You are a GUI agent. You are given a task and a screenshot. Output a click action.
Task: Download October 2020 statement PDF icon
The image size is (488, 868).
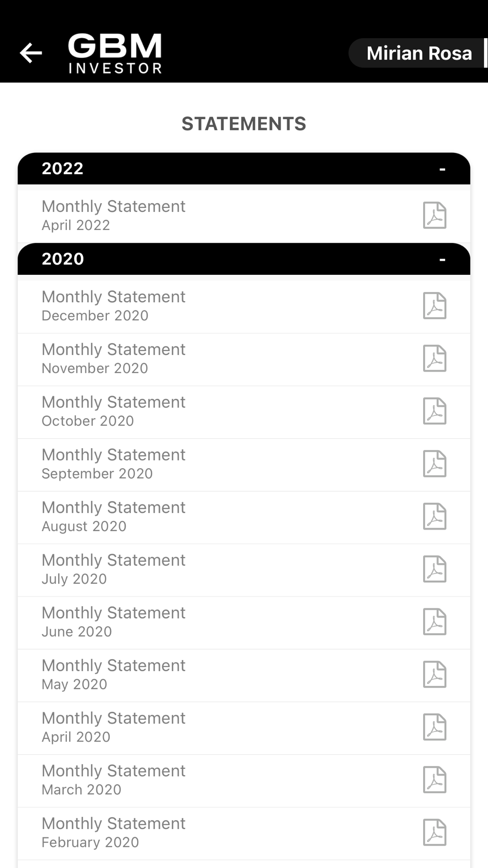434,411
